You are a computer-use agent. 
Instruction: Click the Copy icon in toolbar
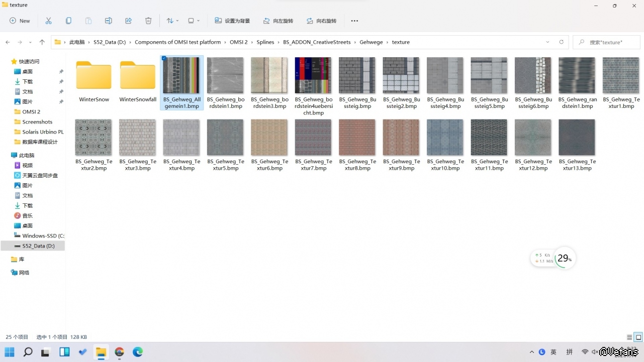click(68, 21)
